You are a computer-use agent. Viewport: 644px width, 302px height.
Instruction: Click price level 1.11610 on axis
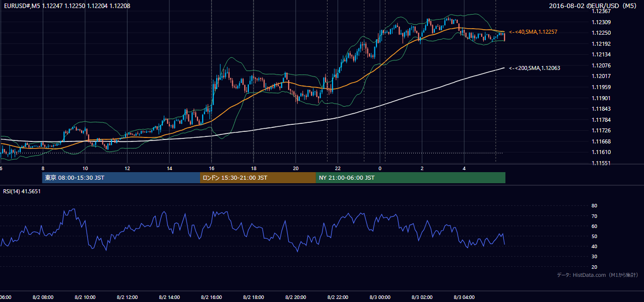[601, 152]
